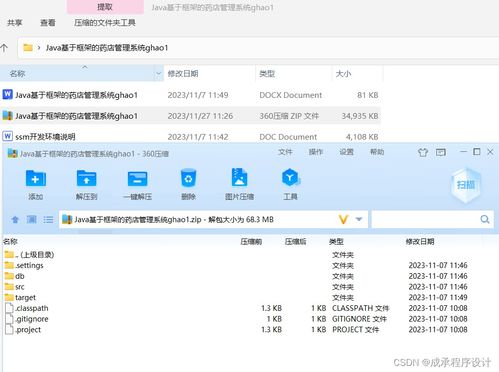Click the search magnifier icon in 360压缩

pos(485,219)
